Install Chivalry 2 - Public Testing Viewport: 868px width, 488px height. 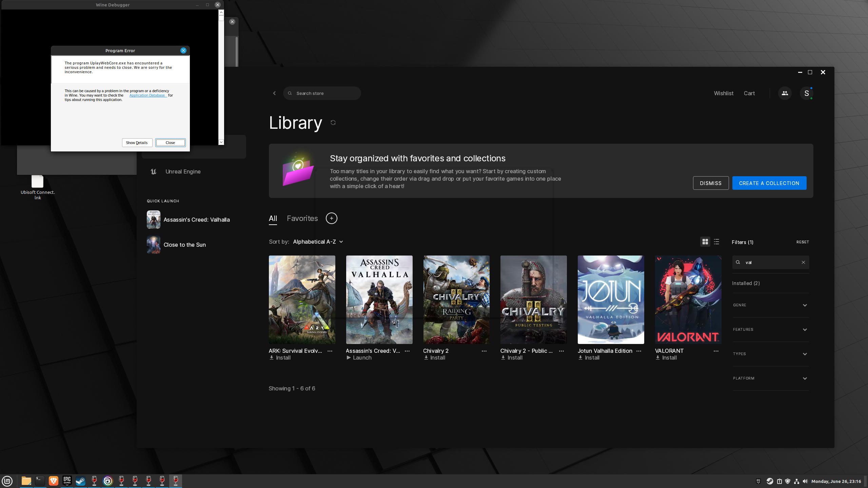pos(511,358)
